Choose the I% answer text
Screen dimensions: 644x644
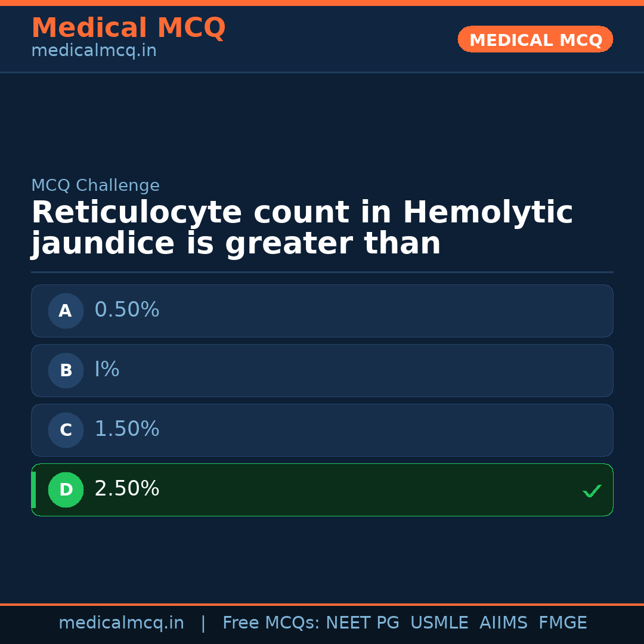tap(107, 370)
